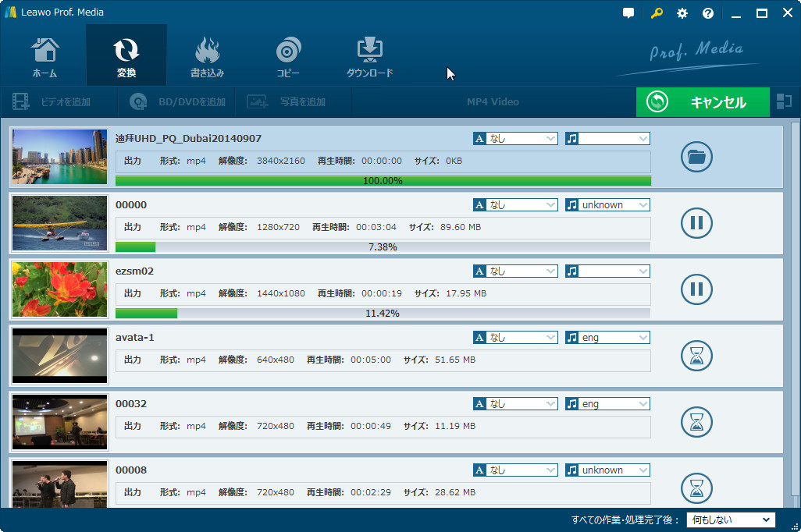Pause the ezsm02 video conversion
Viewport: 801px width, 532px height.
coord(696,290)
